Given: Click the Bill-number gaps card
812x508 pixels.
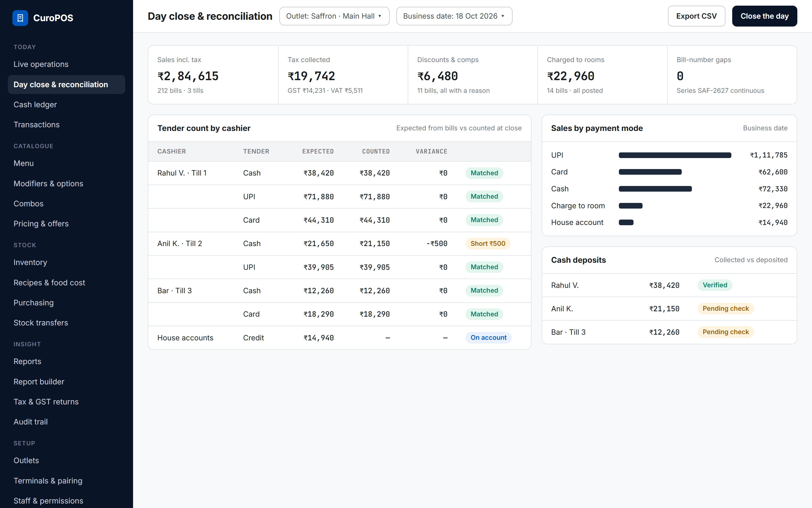Looking at the screenshot, I should 732,75.
